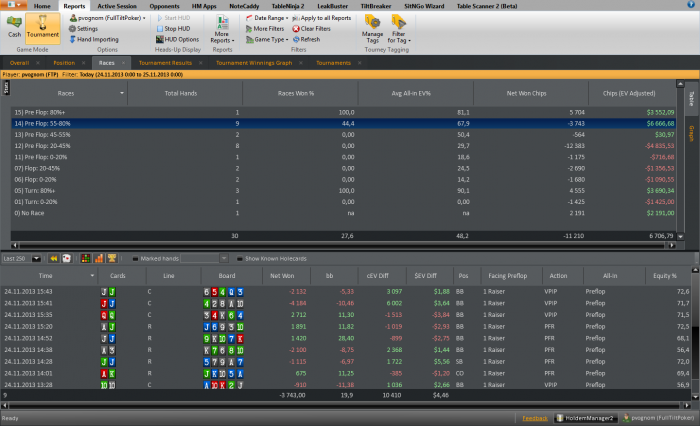Enable Show Known Holecards checkbox
The height and width of the screenshot is (426, 700).
[x=240, y=259]
